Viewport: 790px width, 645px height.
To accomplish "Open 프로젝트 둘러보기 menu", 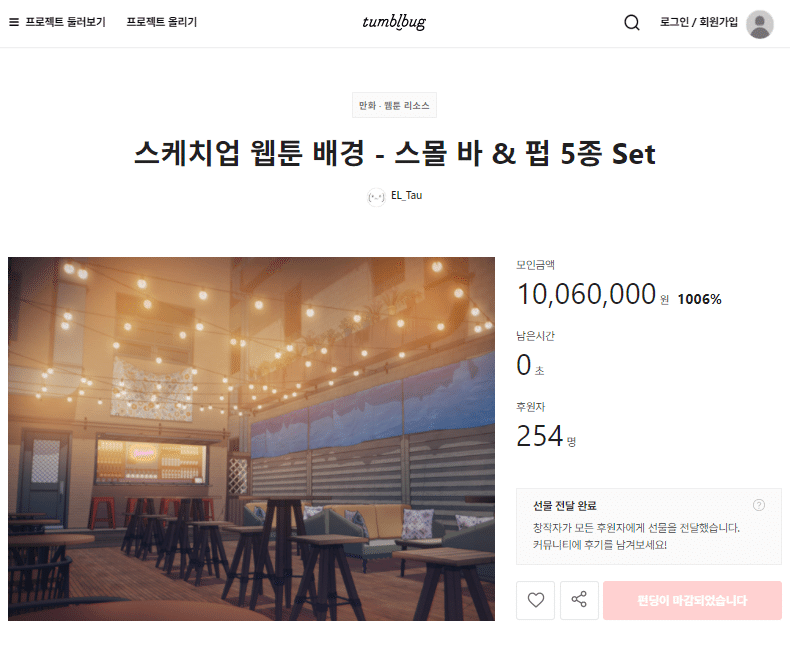I will pyautogui.click(x=65, y=22).
